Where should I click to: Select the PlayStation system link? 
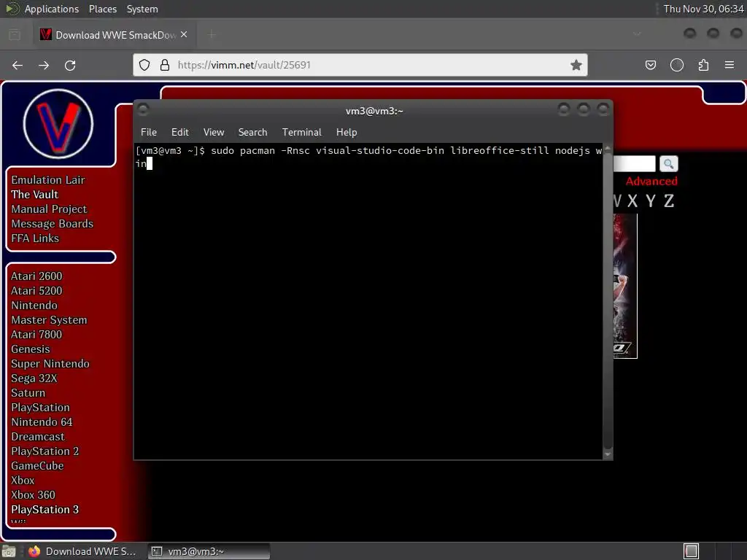(x=41, y=408)
